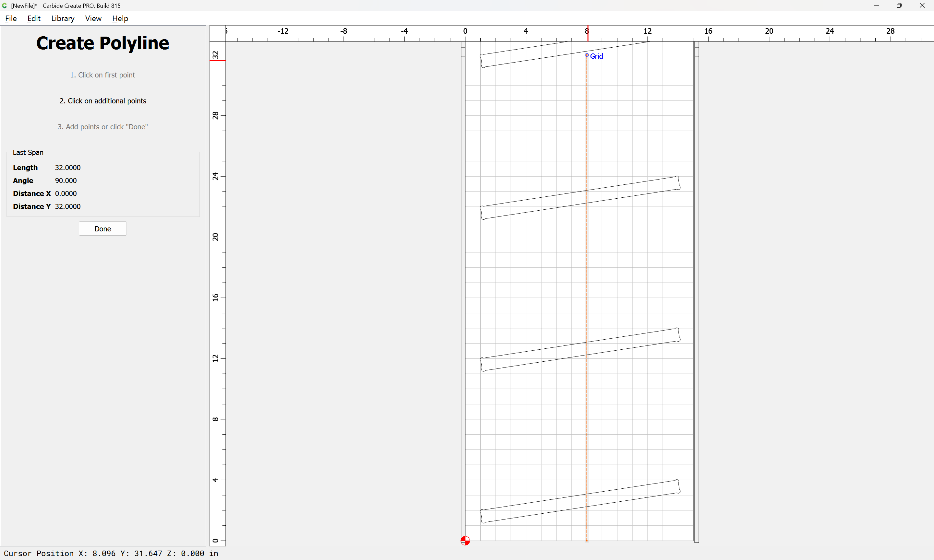The height and width of the screenshot is (560, 934).
Task: Click the Create Polyline heading
Action: click(x=103, y=43)
